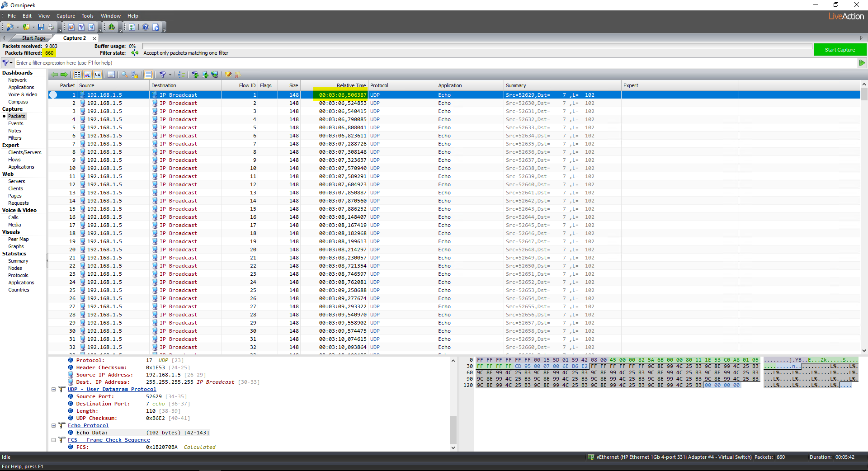Image resolution: width=868 pixels, height=471 pixels.
Task: Open the filter bar funnel dropdown
Action: coord(8,63)
